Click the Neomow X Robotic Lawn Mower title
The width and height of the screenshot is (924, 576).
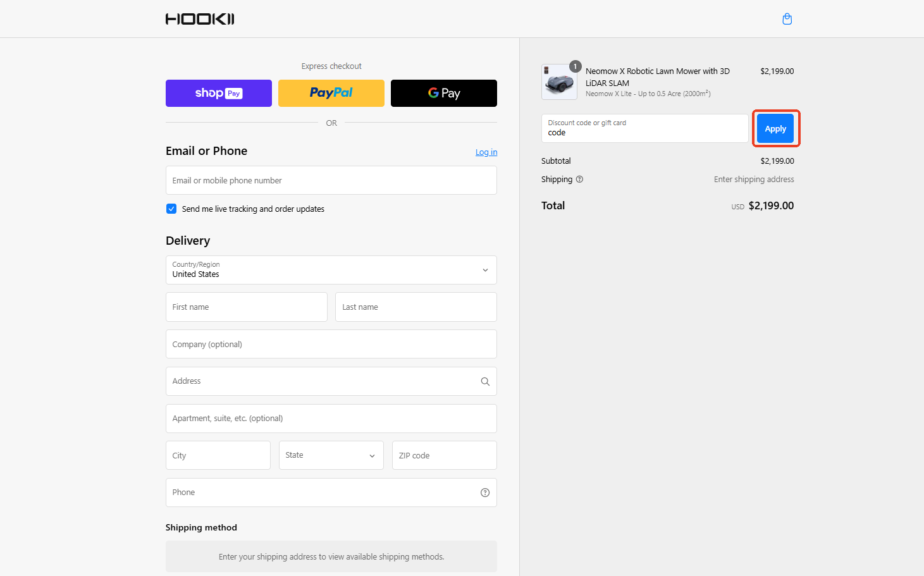pos(658,77)
